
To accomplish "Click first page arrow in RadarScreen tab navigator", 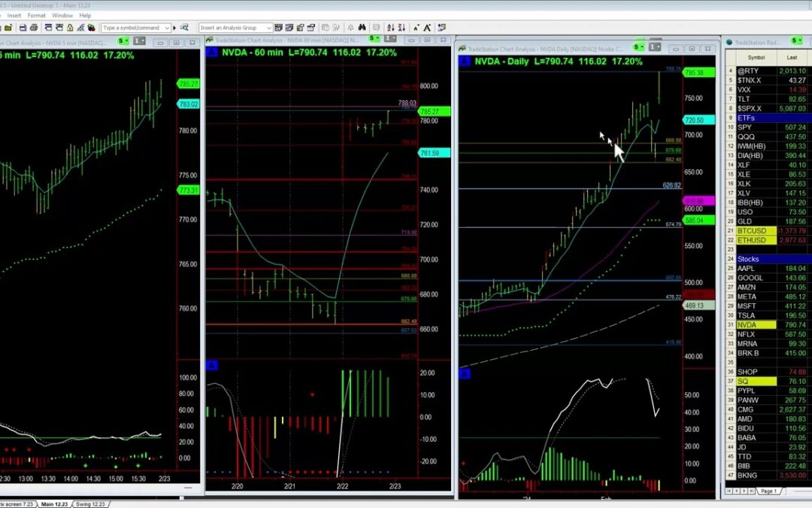I will [729, 491].
